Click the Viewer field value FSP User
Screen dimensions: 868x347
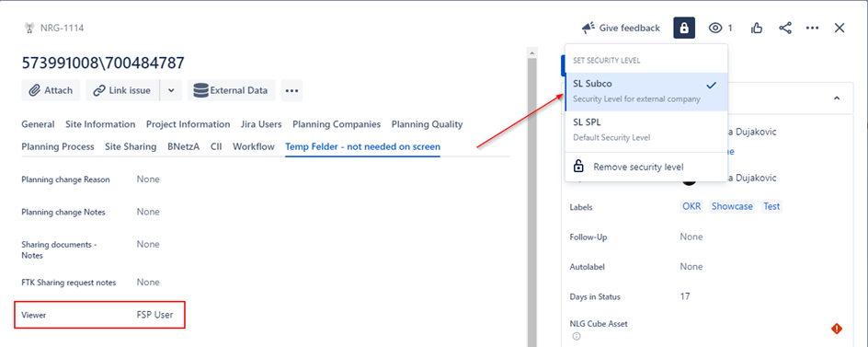tap(155, 315)
